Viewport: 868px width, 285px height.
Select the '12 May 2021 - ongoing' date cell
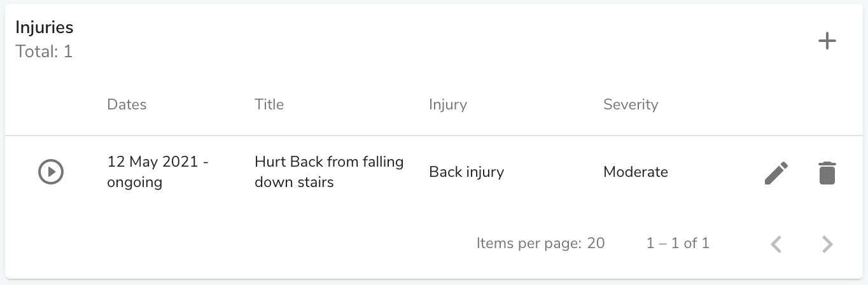(158, 172)
